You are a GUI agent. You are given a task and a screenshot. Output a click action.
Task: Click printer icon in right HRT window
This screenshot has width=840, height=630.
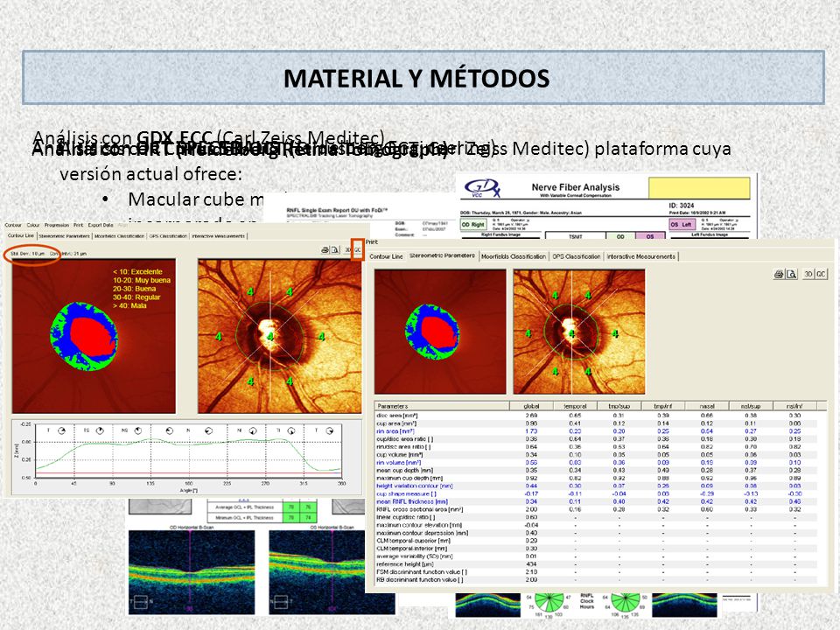[779, 274]
